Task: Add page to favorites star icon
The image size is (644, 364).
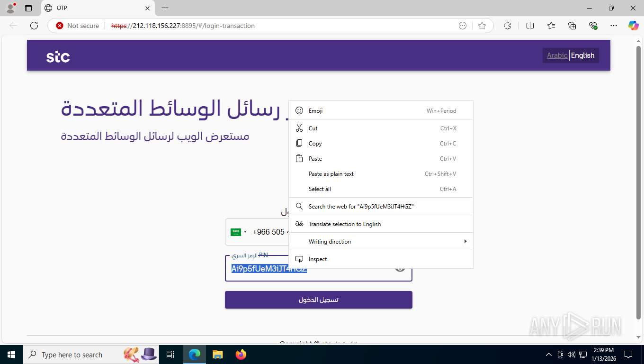Action: (482, 26)
